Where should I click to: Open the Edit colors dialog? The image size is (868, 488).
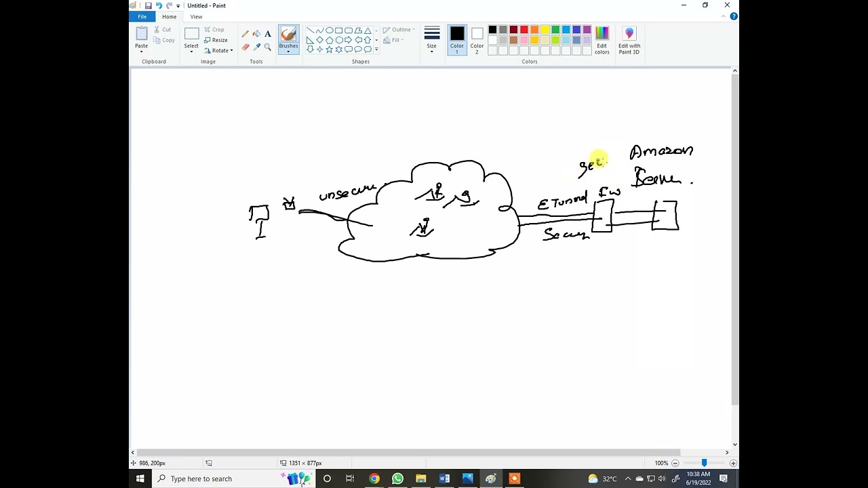coord(601,41)
